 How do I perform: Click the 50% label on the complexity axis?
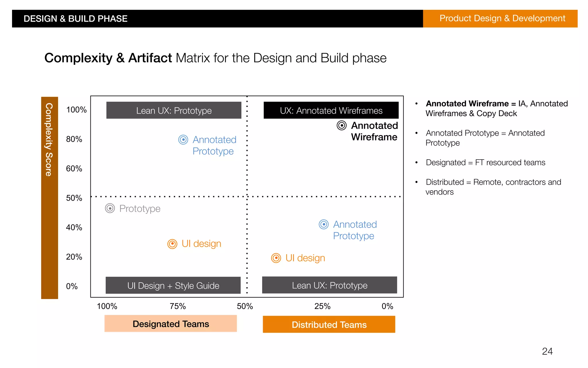point(74,198)
